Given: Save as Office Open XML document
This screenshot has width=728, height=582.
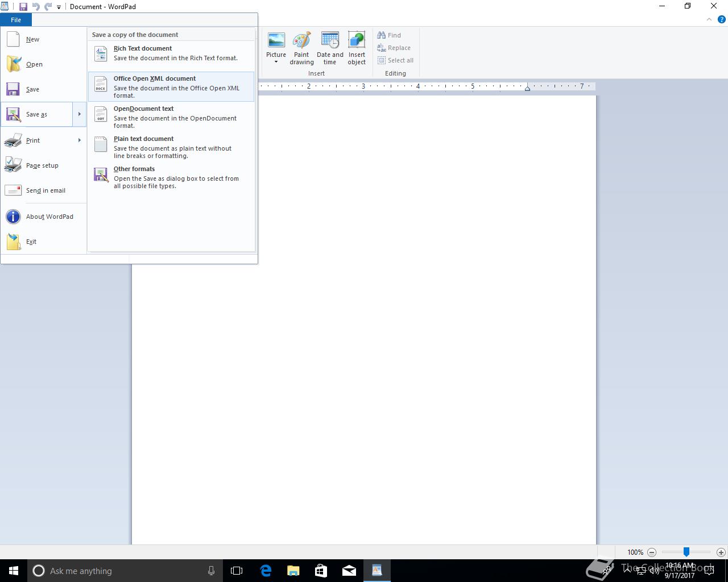Looking at the screenshot, I should (x=171, y=87).
